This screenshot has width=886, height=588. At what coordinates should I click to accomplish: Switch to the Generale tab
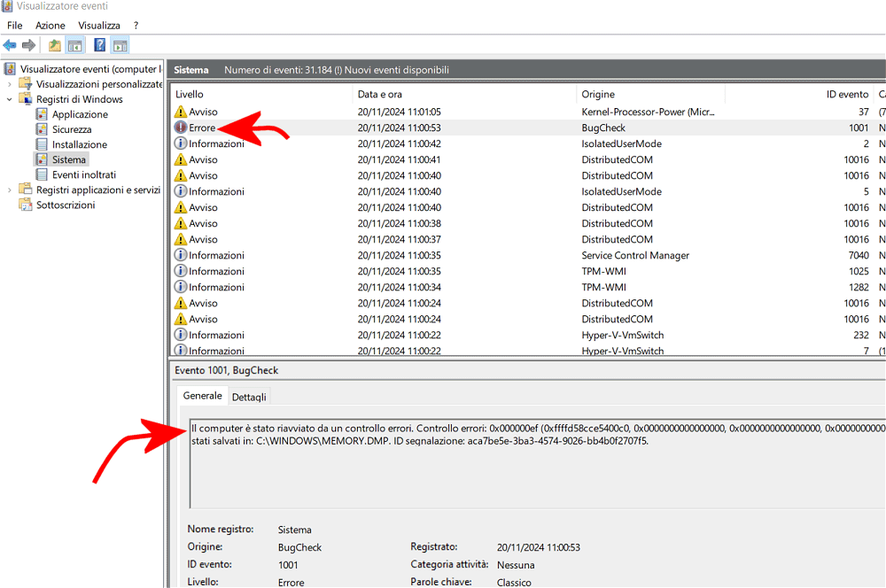202,395
